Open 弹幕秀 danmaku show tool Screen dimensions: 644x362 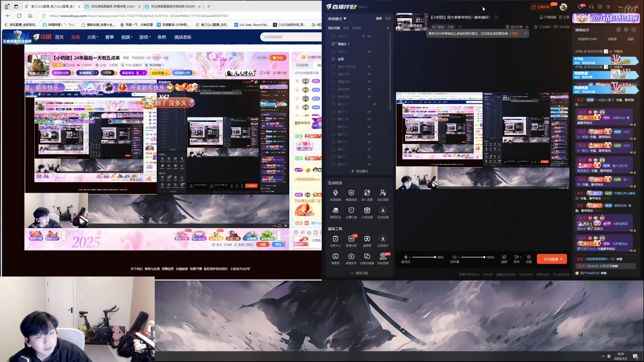[335, 259]
